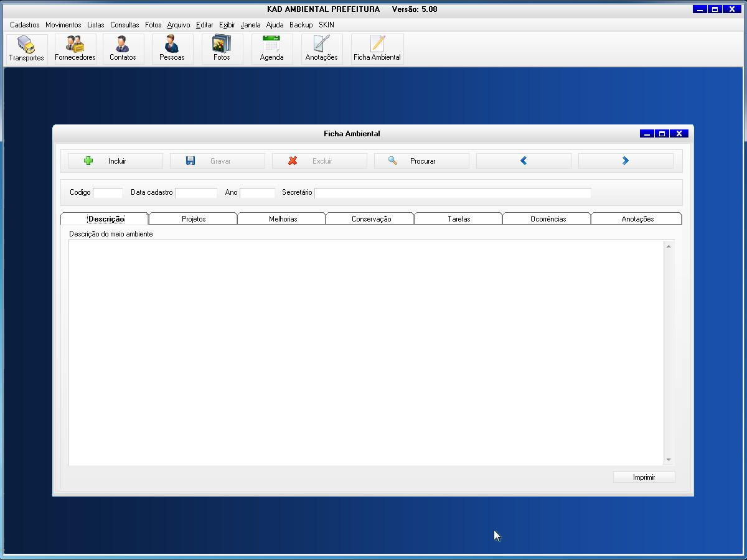Click the Procurar search button
Image resolution: width=747 pixels, height=560 pixels.
click(421, 161)
